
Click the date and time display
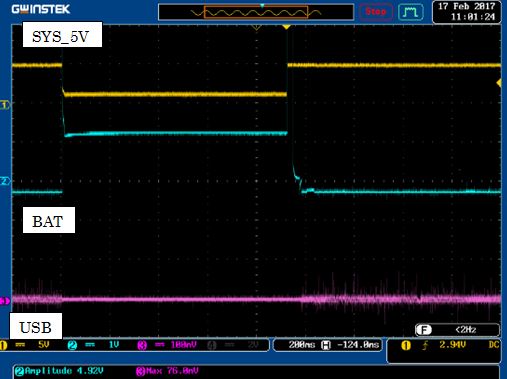[x=467, y=12]
